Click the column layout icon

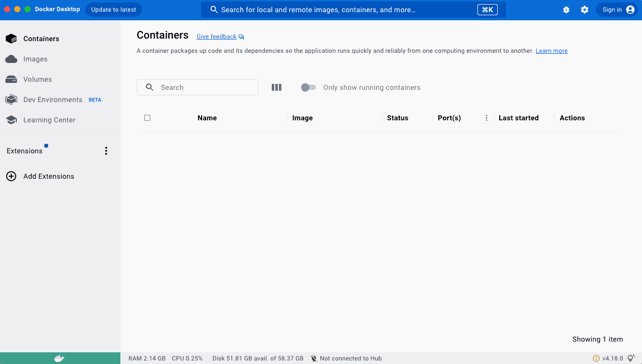tap(276, 87)
